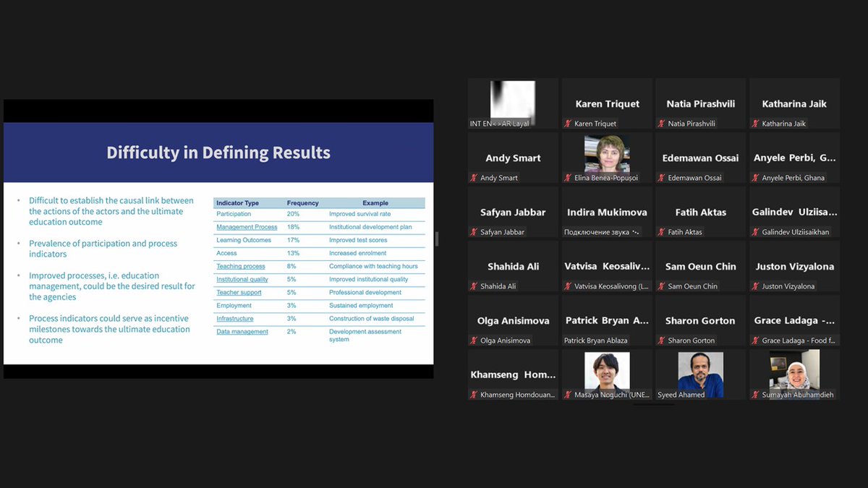Screen dimensions: 868x488
Task: Open the Data management link in the table
Action: [242, 331]
